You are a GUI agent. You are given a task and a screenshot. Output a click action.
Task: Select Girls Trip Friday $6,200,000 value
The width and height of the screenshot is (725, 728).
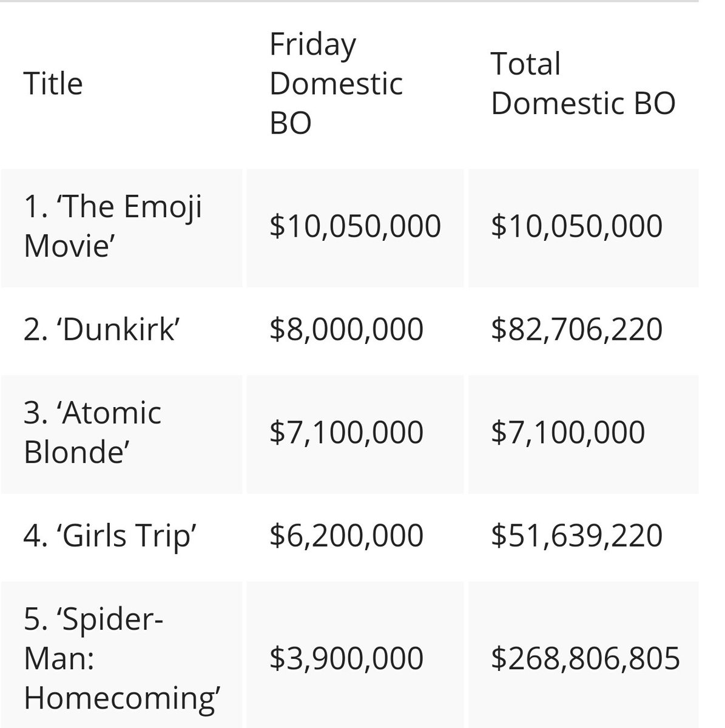(346, 536)
